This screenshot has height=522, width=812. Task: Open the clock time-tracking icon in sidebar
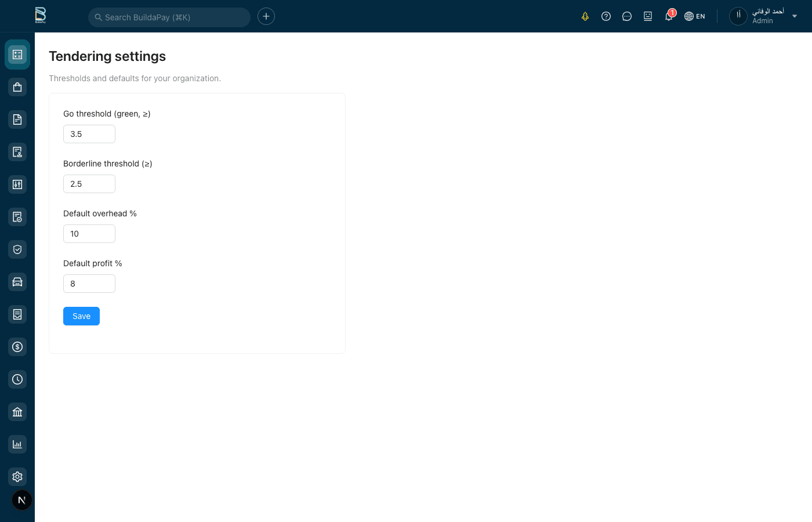point(17,379)
